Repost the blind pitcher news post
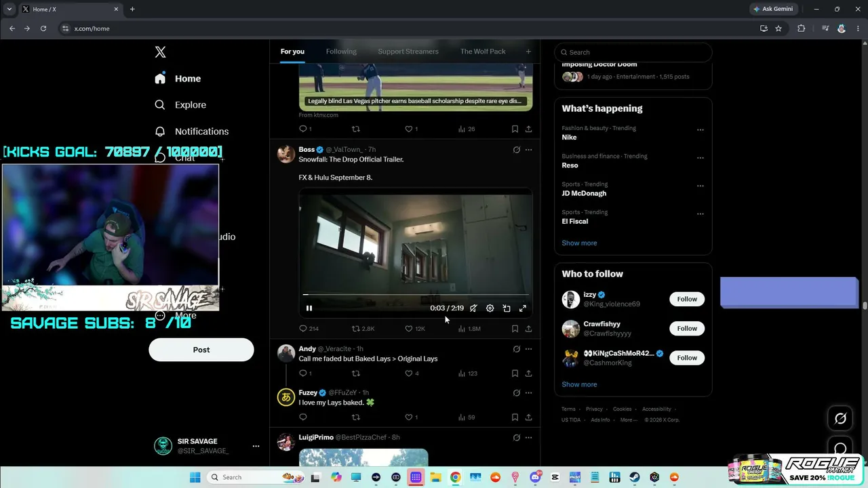 click(x=355, y=129)
